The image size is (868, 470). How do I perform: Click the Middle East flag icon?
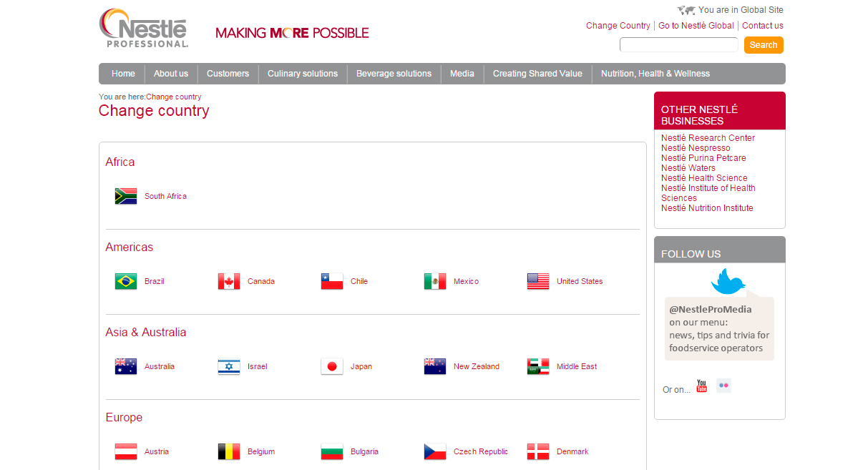coord(538,366)
